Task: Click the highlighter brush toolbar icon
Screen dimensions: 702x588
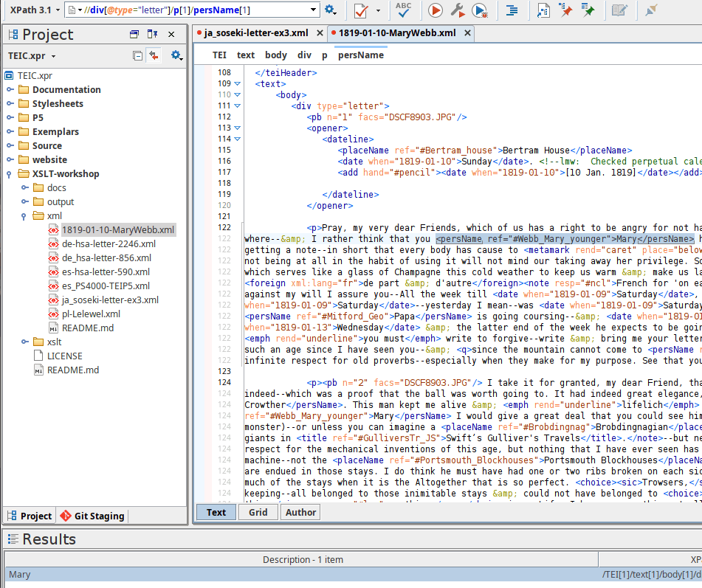Action: coord(651,10)
